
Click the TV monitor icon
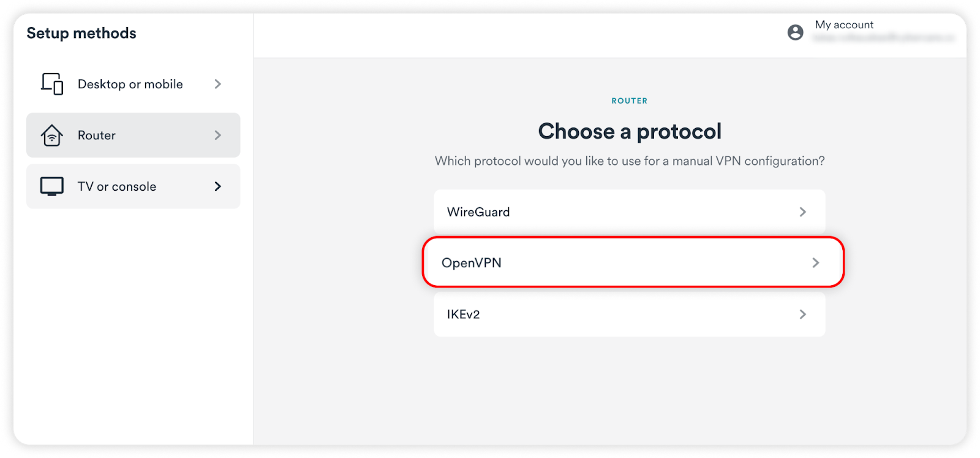point(52,186)
